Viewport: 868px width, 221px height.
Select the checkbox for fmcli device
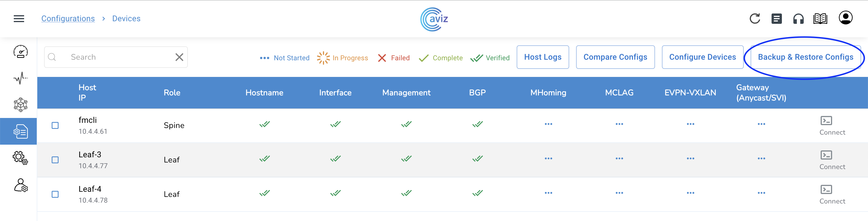click(x=55, y=126)
